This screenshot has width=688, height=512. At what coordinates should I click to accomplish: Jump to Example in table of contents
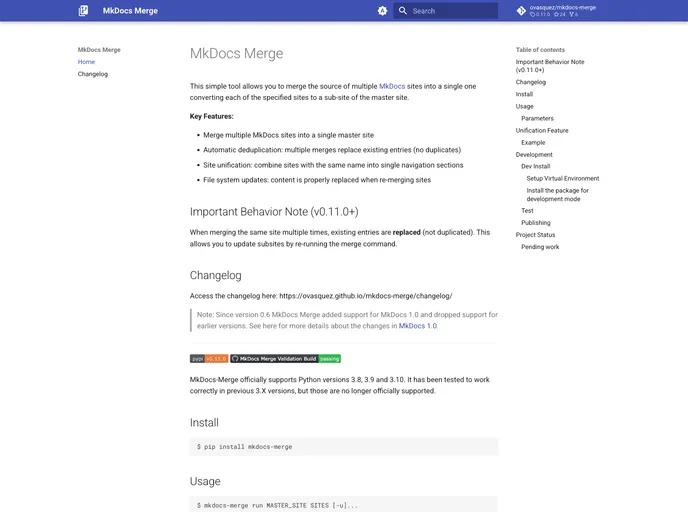coord(533,143)
